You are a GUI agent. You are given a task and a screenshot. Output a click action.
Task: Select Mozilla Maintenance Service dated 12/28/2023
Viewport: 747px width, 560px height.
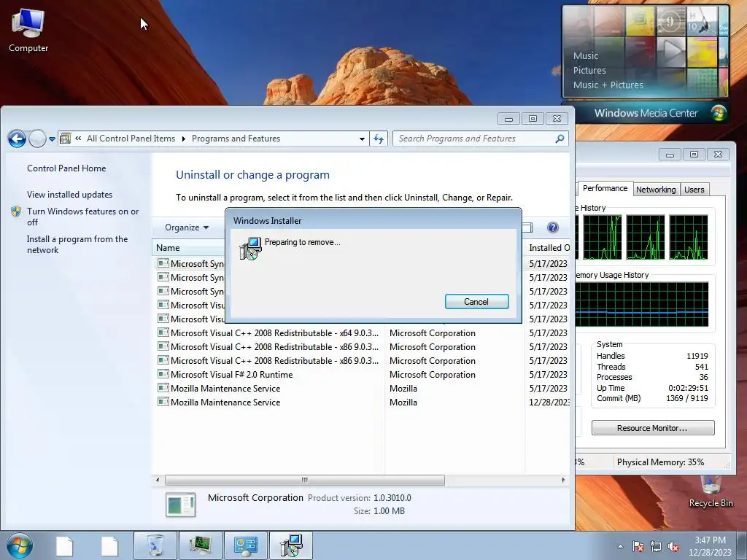click(x=362, y=402)
